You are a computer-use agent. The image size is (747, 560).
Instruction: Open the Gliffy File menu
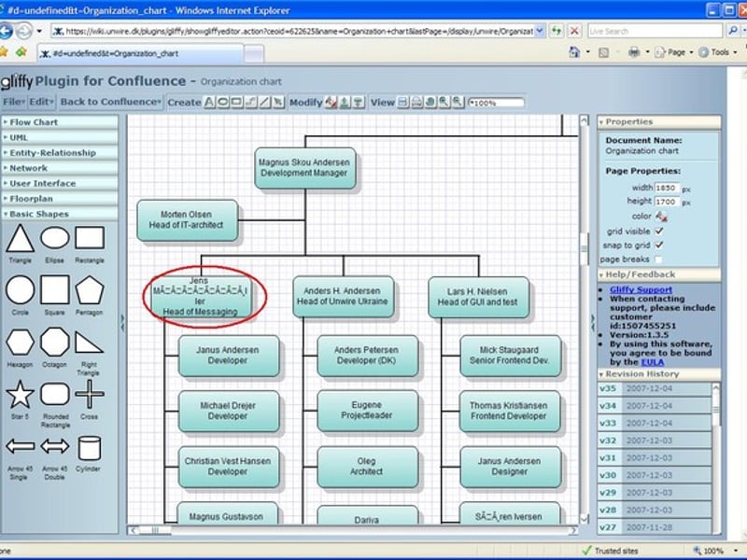(13, 102)
